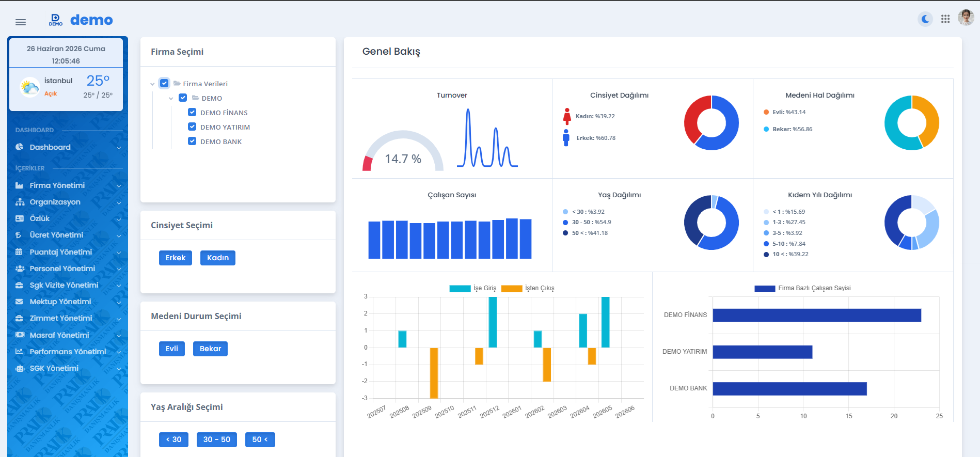Toggle Firma Bazlı Çalışan Sayisi legend swatch
Image resolution: width=980 pixels, height=457 pixels.
click(x=765, y=288)
